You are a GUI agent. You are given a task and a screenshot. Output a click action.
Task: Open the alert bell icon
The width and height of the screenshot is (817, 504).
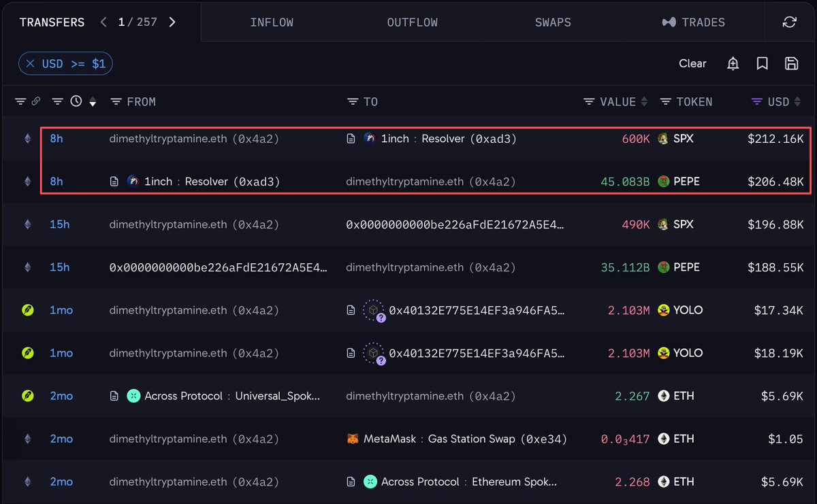coord(733,63)
